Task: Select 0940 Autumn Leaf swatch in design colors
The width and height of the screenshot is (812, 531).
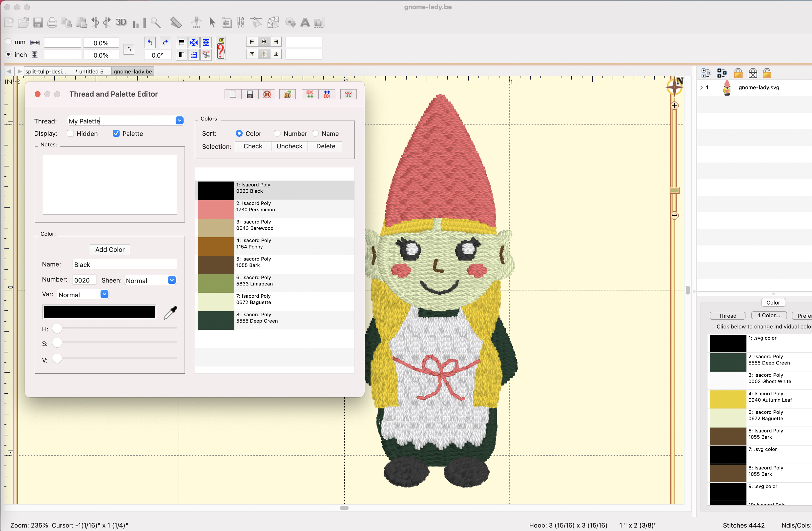Action: 728,399
